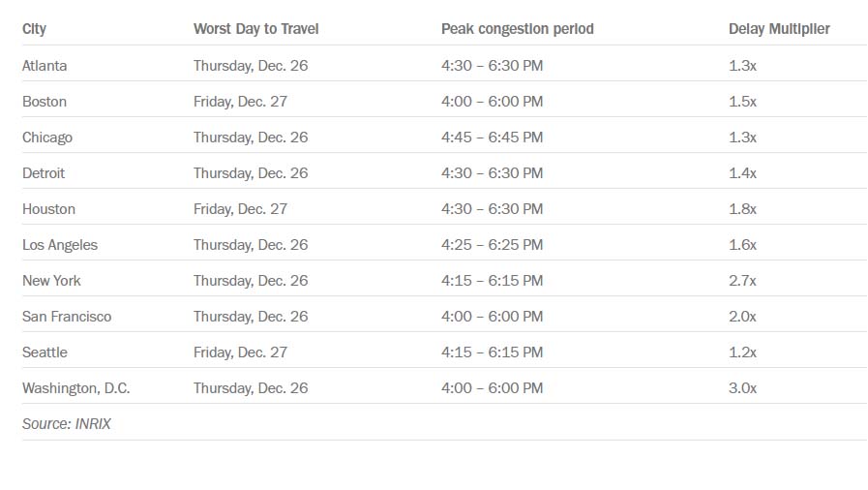
Task: Select the Atlanta city cell
Action: [x=45, y=65]
